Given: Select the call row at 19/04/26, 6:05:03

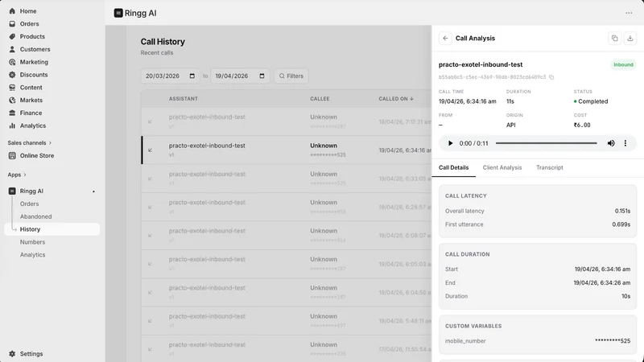Looking at the screenshot, I should point(287,264).
